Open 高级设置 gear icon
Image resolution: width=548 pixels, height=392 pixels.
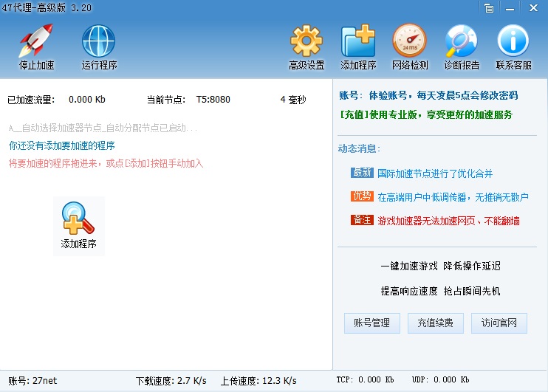(x=306, y=43)
